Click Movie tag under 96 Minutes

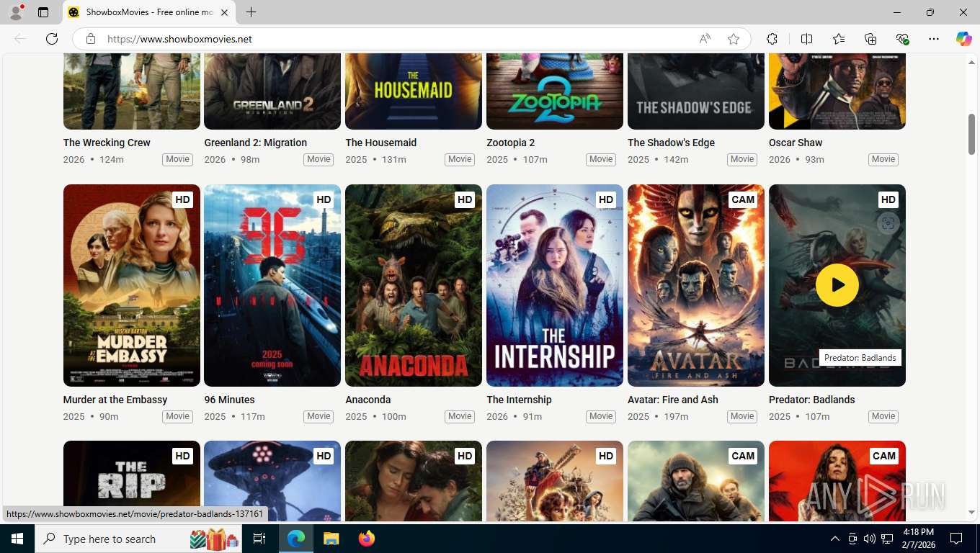click(x=318, y=416)
